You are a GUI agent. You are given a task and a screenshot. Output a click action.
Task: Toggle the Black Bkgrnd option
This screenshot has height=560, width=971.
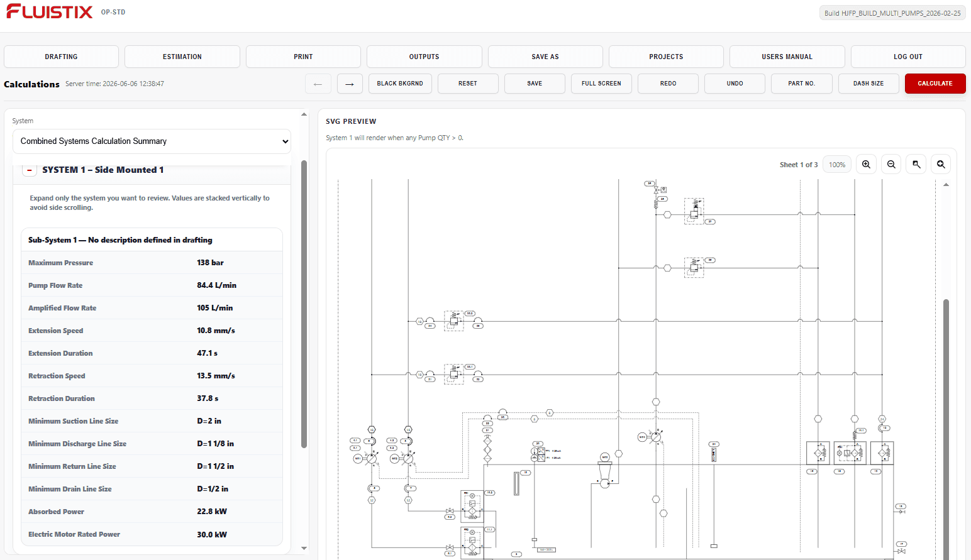click(x=400, y=84)
